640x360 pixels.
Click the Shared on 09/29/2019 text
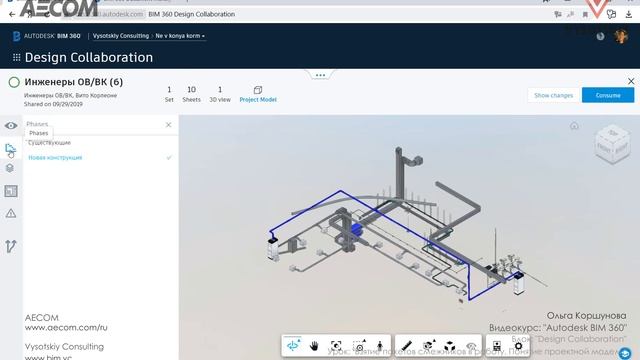click(53, 104)
